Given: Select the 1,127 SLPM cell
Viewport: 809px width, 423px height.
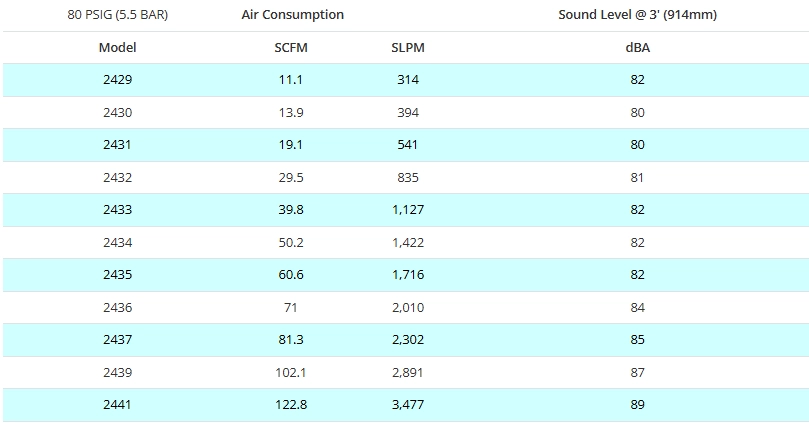Looking at the screenshot, I should pyautogui.click(x=408, y=210).
